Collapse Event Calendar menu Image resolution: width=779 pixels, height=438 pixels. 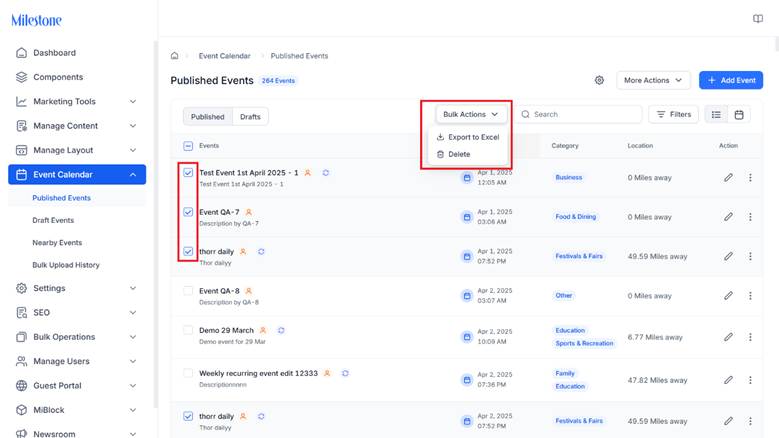point(133,175)
